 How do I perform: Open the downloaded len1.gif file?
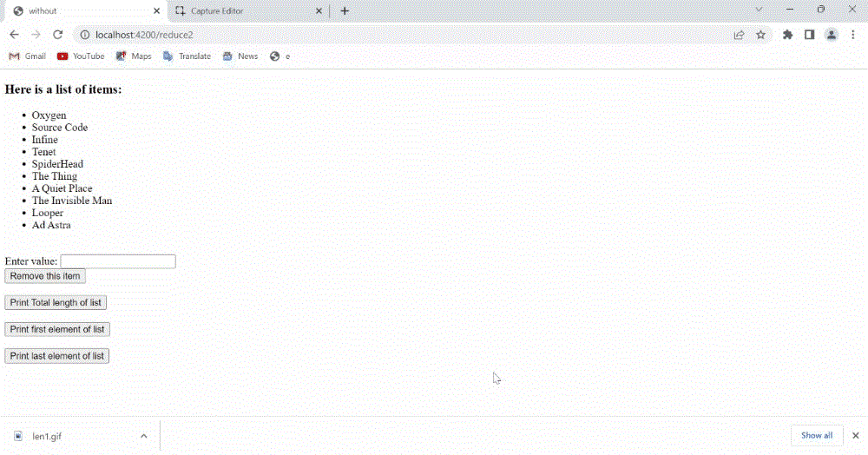coord(47,436)
